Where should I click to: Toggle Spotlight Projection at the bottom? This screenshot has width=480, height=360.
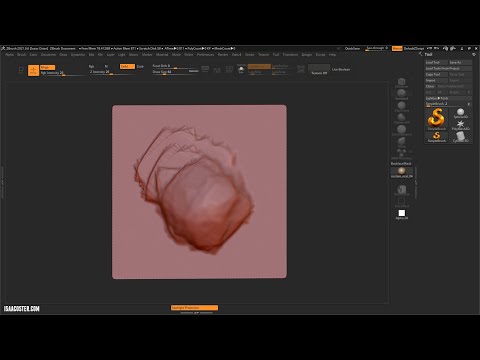click(x=195, y=308)
